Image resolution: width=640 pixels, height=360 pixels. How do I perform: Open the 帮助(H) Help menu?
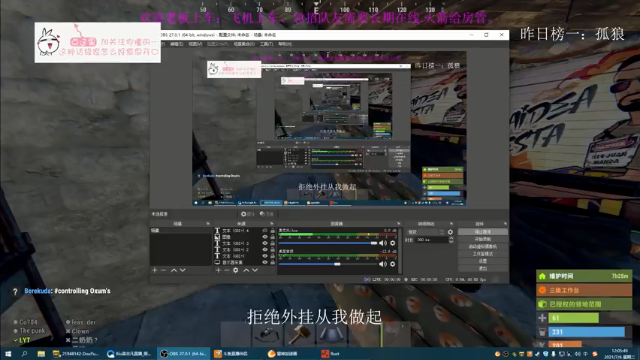(x=285, y=44)
